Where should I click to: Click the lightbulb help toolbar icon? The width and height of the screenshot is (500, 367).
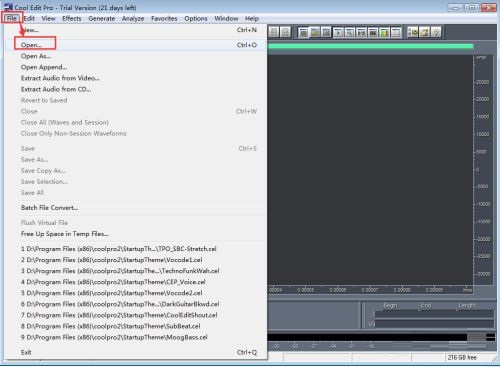(x=436, y=32)
